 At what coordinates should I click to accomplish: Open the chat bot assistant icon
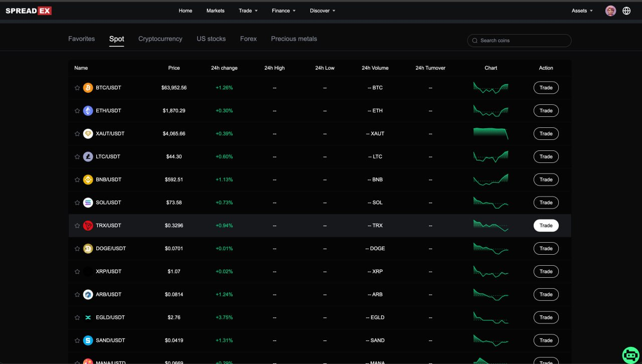click(x=630, y=354)
